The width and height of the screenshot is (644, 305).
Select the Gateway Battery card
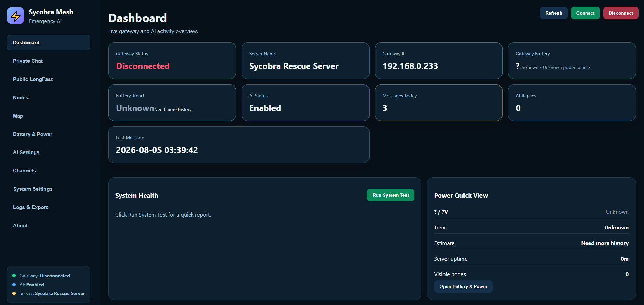(572, 61)
